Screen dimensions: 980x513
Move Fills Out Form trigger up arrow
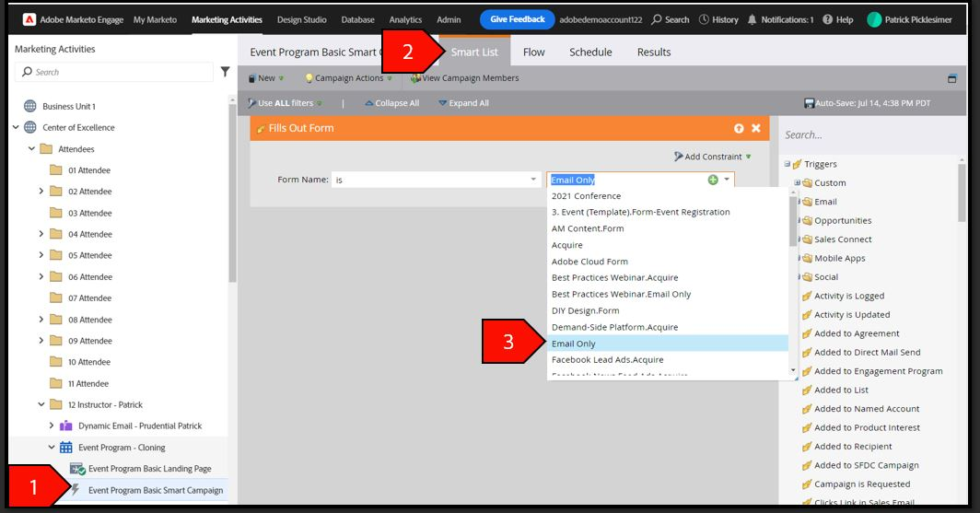[739, 128]
